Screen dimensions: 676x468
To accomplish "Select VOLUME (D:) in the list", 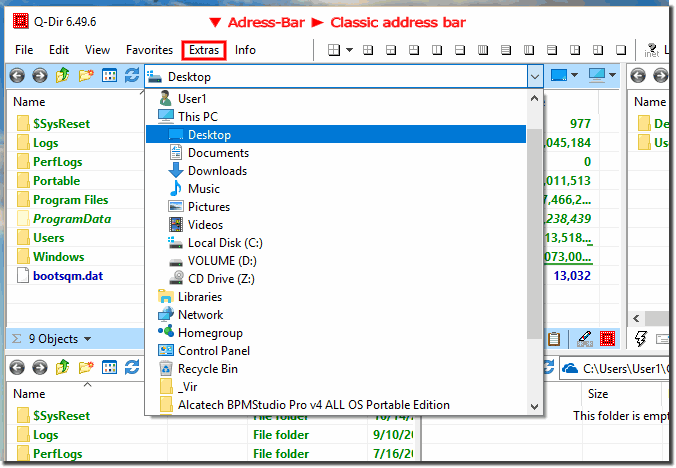I will click(x=336, y=261).
